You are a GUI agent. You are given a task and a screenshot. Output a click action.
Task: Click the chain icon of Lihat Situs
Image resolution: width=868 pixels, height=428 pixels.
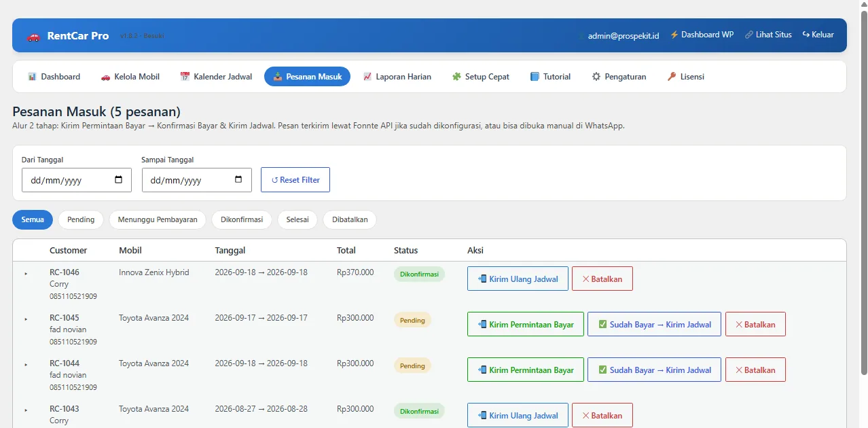coord(749,35)
